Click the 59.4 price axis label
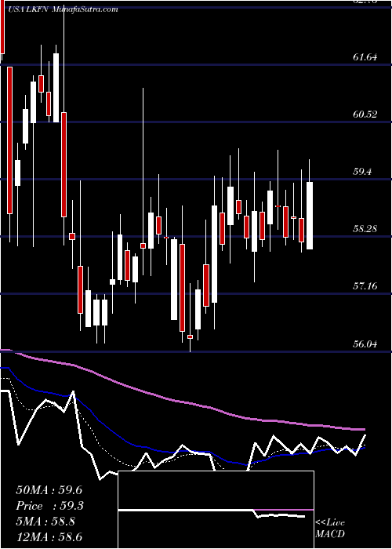Image resolution: width=392 pixels, height=549 pixels. [x=362, y=172]
